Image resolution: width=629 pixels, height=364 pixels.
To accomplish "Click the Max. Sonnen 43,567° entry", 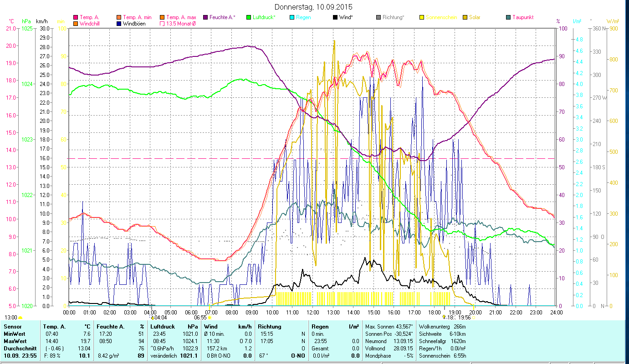I will (390, 327).
